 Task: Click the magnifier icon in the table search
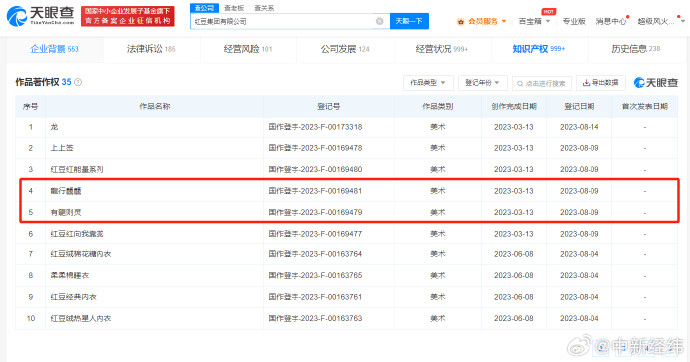[520, 83]
